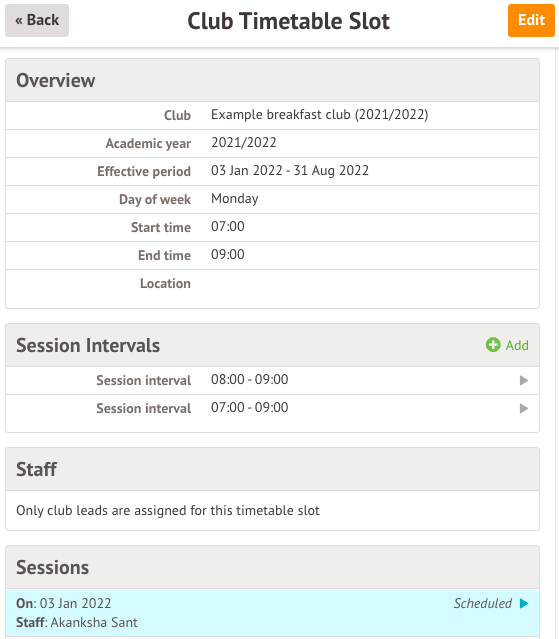The image size is (559, 639).
Task: Click the Staff section header
Action: pyautogui.click(x=272, y=469)
